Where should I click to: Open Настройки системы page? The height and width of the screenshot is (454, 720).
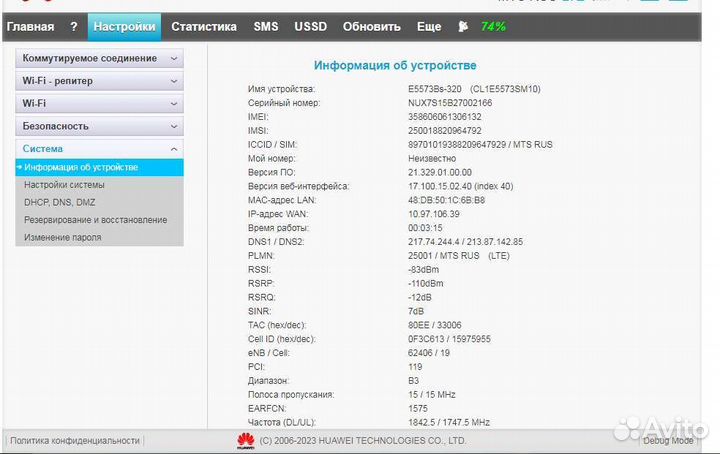[64, 185]
